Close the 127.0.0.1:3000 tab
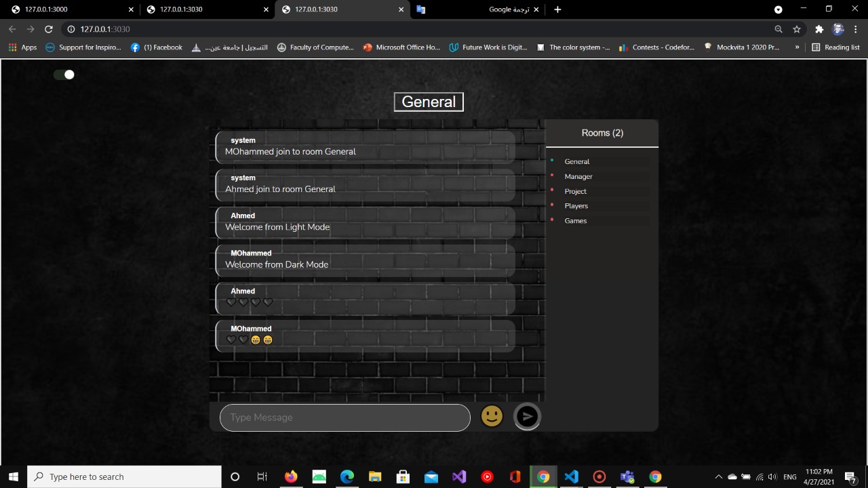This screenshot has width=868, height=488. tap(130, 9)
